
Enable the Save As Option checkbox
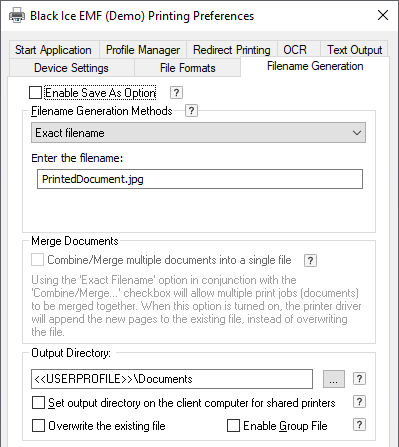pyautogui.click(x=35, y=93)
